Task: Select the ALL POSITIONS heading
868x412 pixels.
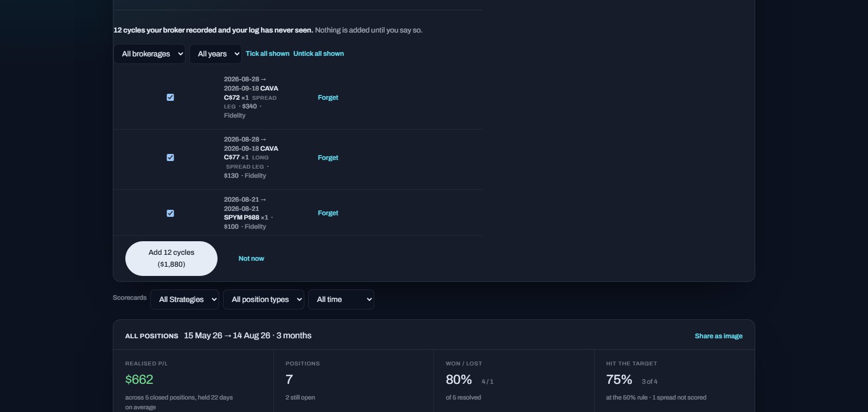Action: tap(152, 336)
